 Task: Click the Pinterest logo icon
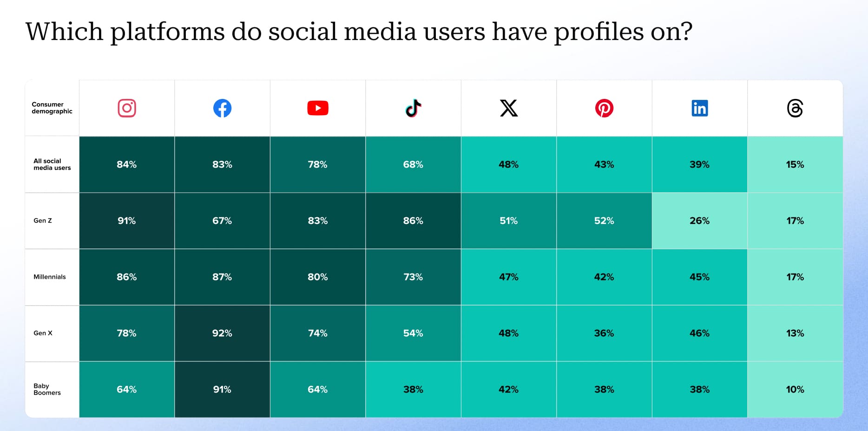[x=604, y=108]
